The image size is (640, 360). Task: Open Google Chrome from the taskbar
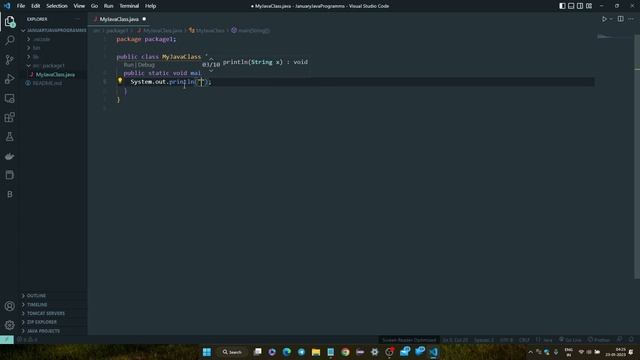(345, 352)
